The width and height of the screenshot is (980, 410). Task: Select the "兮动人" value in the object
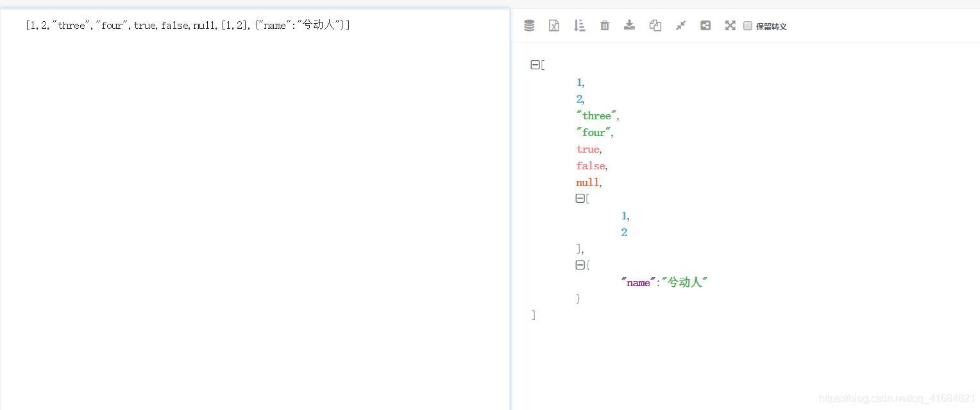click(x=684, y=282)
